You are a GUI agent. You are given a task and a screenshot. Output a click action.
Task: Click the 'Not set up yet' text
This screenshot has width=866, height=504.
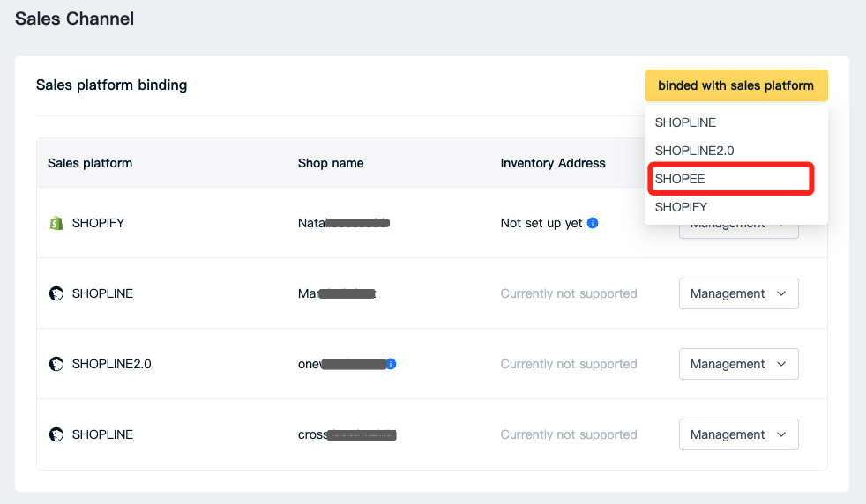click(x=541, y=223)
